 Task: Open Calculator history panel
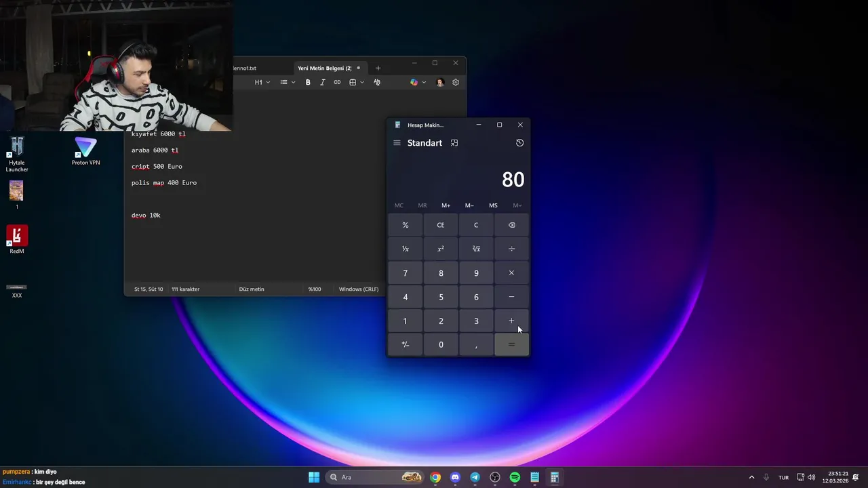coord(519,143)
